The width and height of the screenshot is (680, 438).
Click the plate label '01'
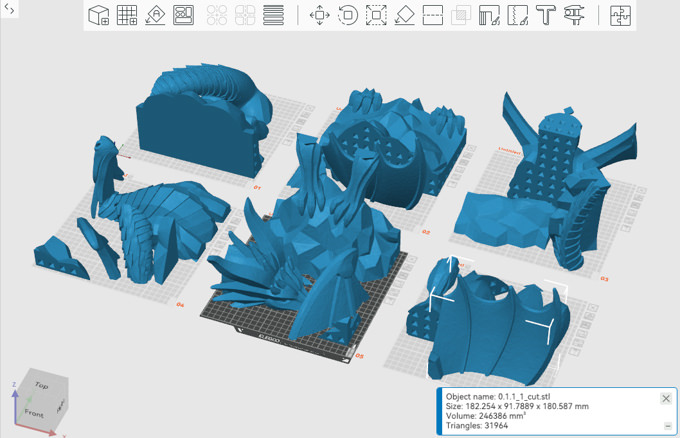pos(257,187)
